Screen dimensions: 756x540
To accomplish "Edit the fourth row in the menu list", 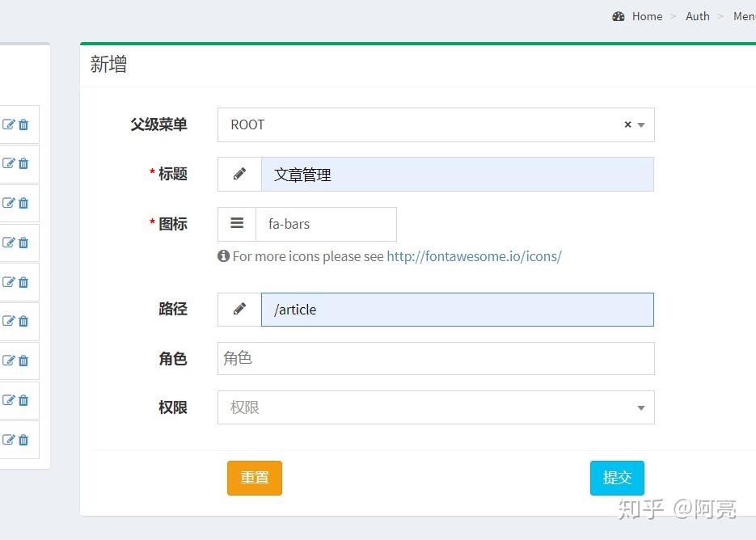I will click(9, 243).
